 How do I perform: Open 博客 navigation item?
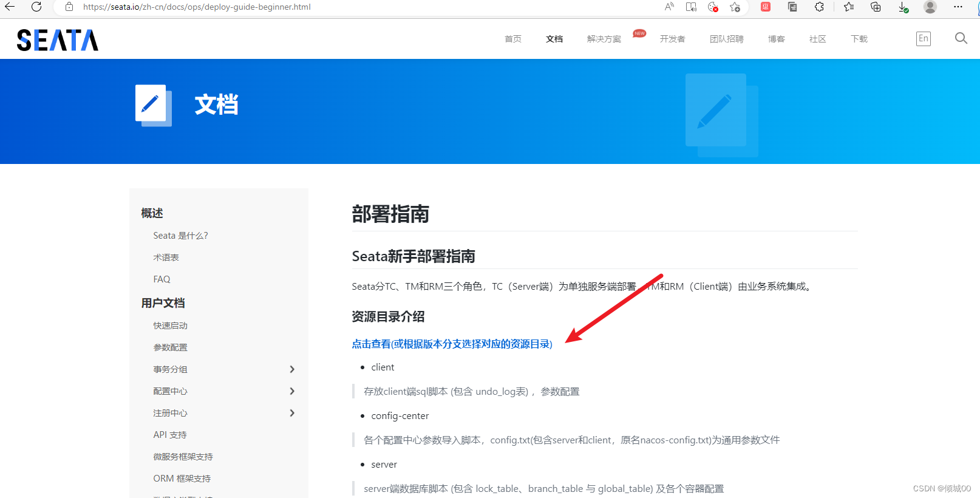tap(777, 39)
